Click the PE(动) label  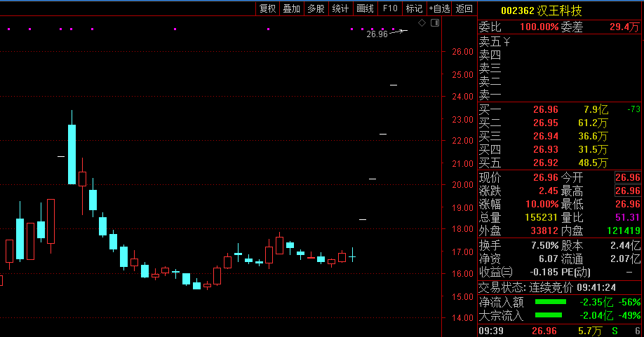tap(575, 273)
